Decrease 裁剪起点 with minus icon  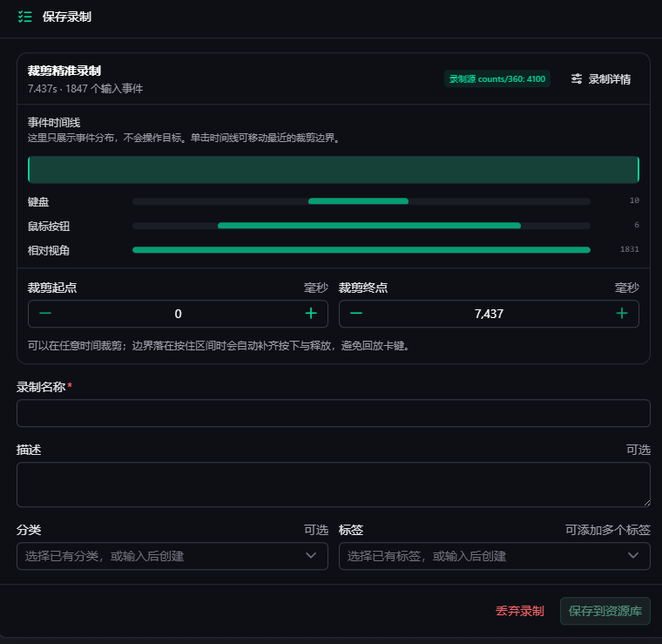pyautogui.click(x=45, y=314)
